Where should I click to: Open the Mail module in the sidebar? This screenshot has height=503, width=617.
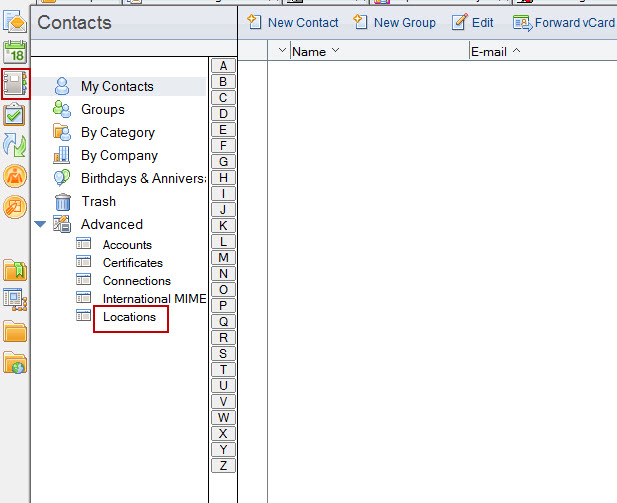pyautogui.click(x=15, y=21)
